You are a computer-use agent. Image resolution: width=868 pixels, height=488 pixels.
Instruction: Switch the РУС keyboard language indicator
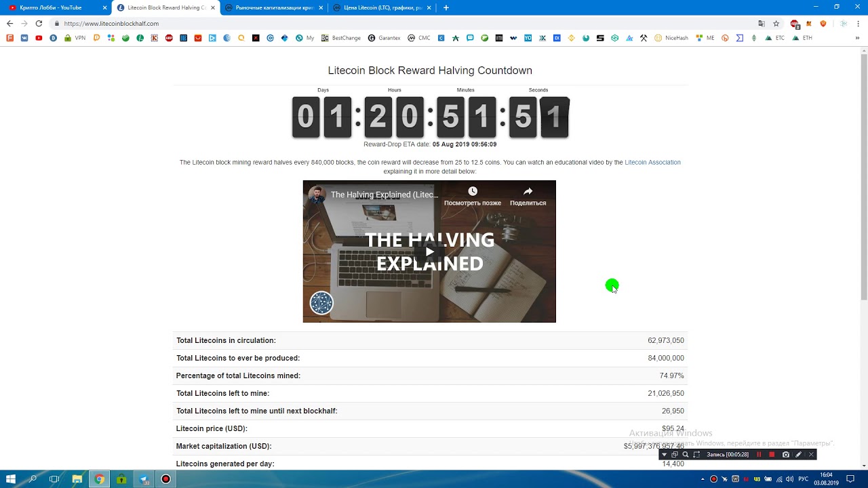804,479
